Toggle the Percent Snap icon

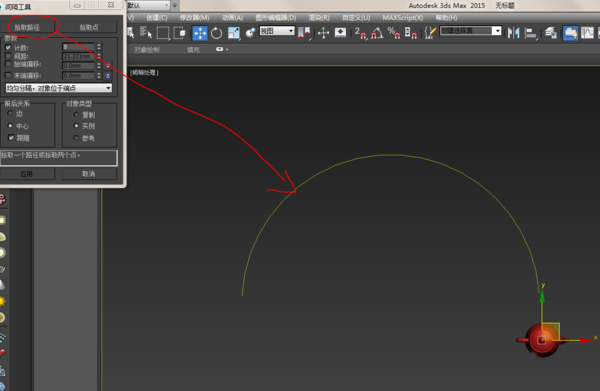tap(393, 33)
